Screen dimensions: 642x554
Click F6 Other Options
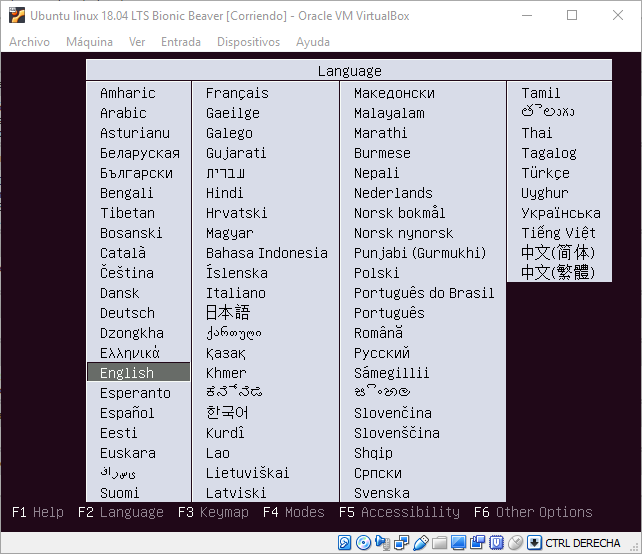[533, 512]
